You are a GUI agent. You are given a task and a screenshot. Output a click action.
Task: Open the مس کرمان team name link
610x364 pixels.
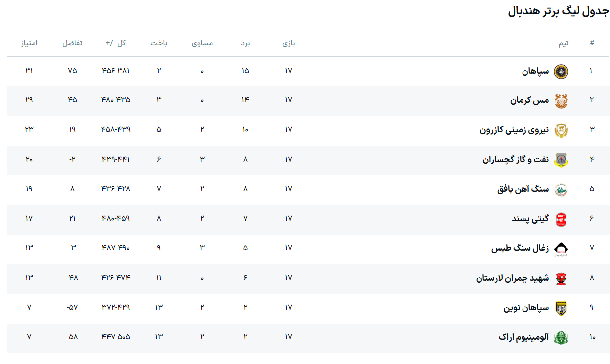click(529, 100)
